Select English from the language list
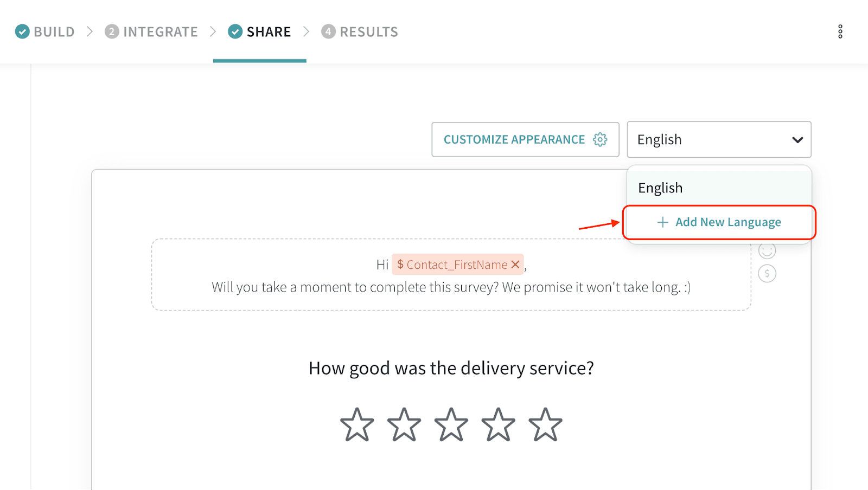868x490 pixels. click(660, 188)
